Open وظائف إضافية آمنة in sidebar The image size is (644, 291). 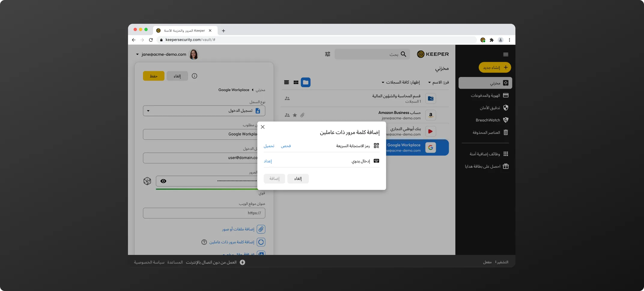489,154
